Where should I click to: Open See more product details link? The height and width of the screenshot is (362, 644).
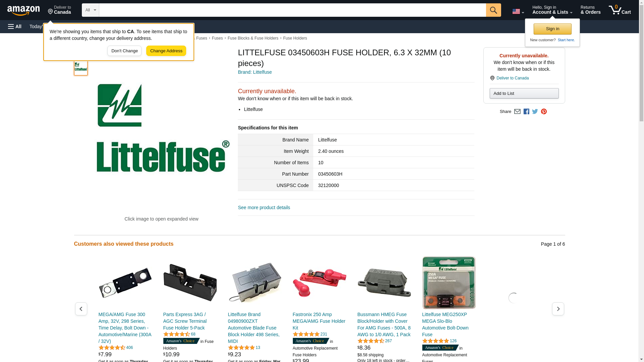[x=264, y=207]
